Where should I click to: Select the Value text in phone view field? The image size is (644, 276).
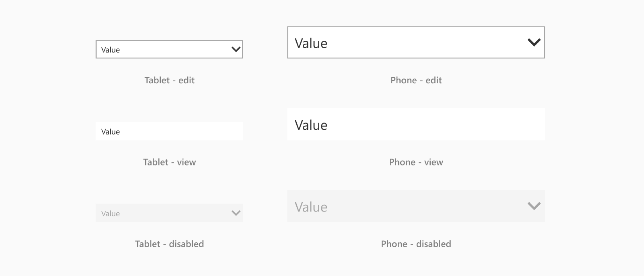(x=311, y=125)
